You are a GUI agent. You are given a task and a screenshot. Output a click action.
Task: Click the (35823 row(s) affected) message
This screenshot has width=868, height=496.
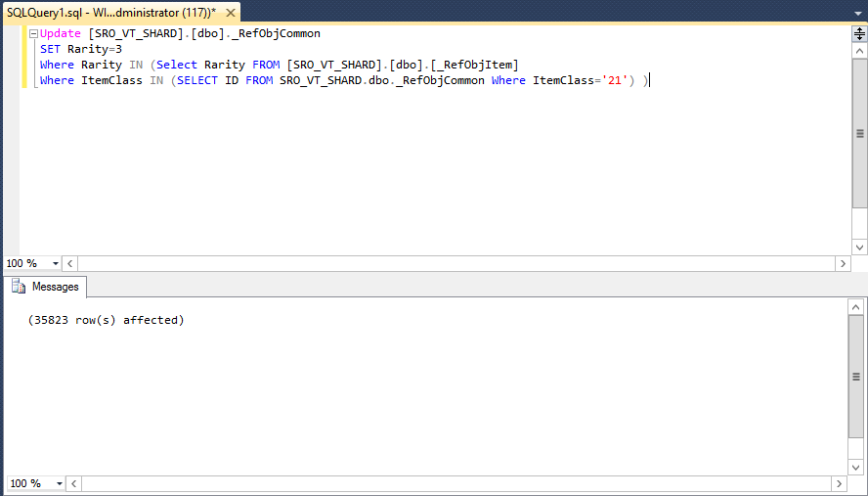(106, 320)
